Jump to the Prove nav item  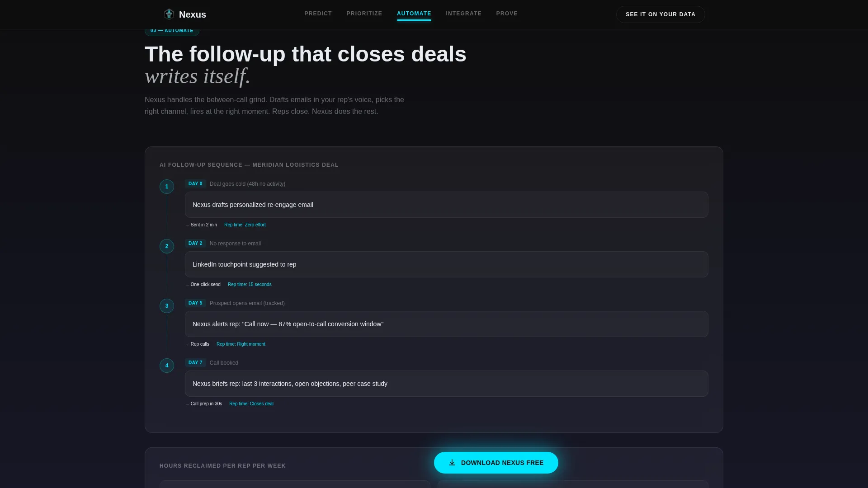pyautogui.click(x=507, y=14)
